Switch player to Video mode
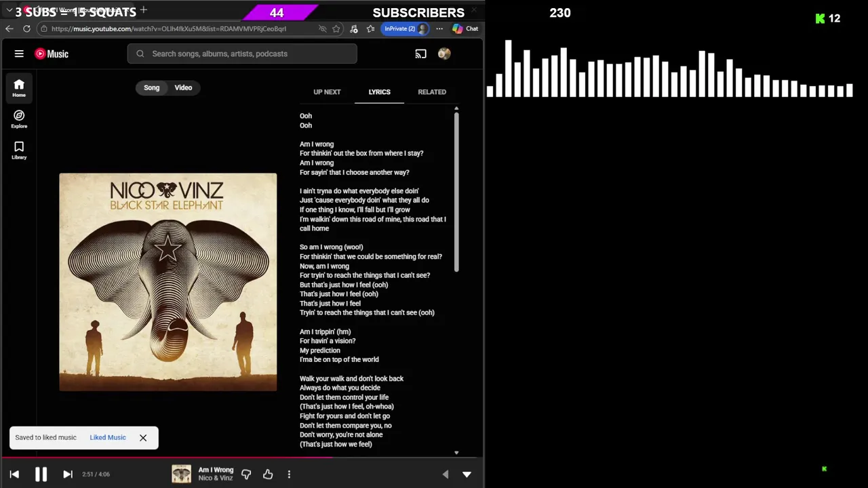868x488 pixels. (183, 87)
